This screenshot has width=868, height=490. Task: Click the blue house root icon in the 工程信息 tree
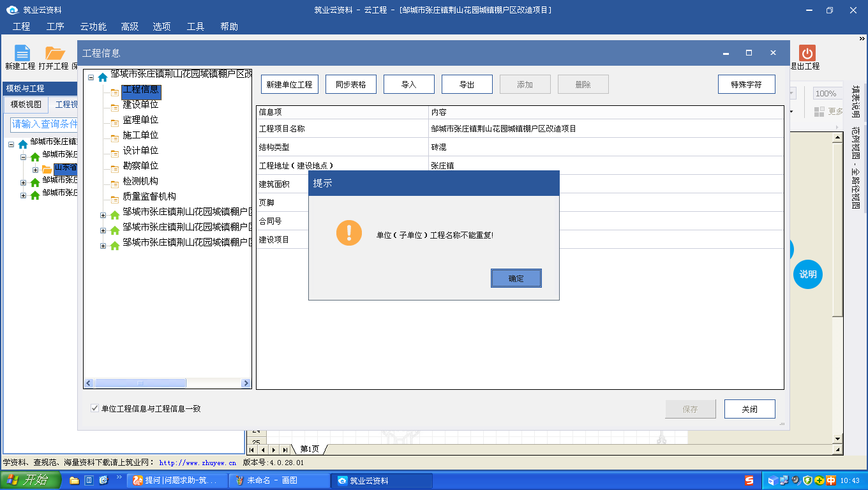(102, 77)
